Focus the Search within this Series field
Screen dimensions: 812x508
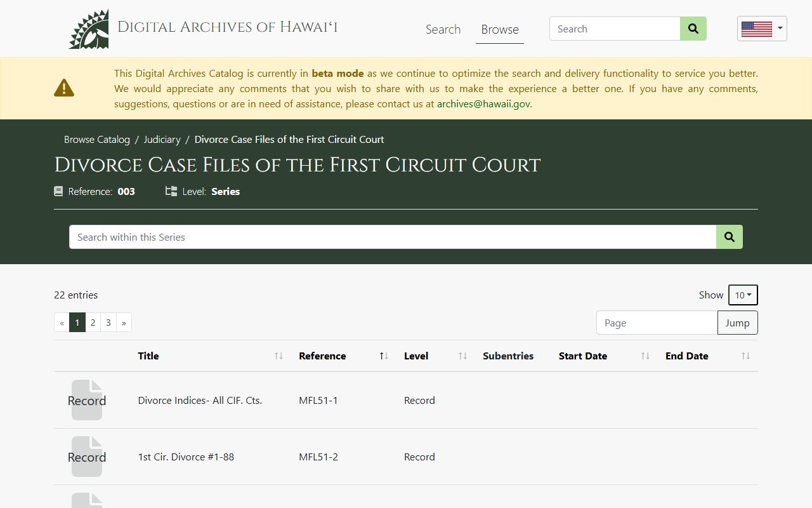[393, 237]
